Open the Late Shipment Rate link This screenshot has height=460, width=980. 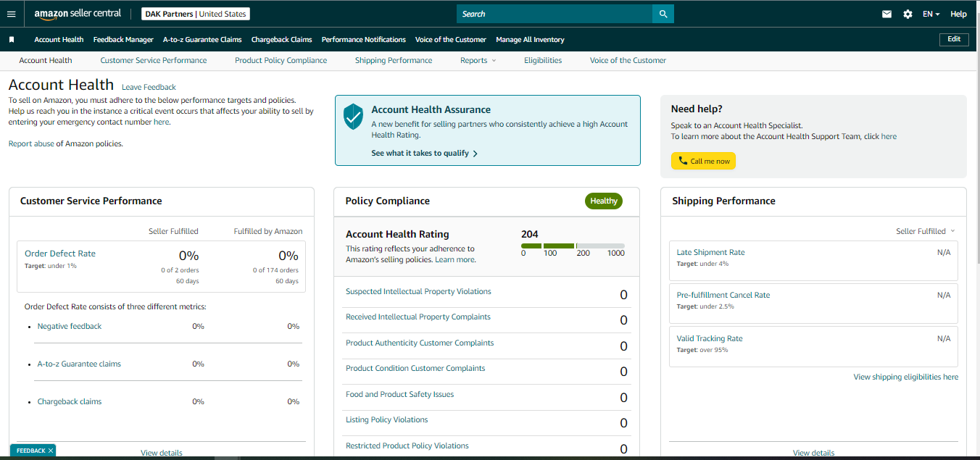(710, 253)
